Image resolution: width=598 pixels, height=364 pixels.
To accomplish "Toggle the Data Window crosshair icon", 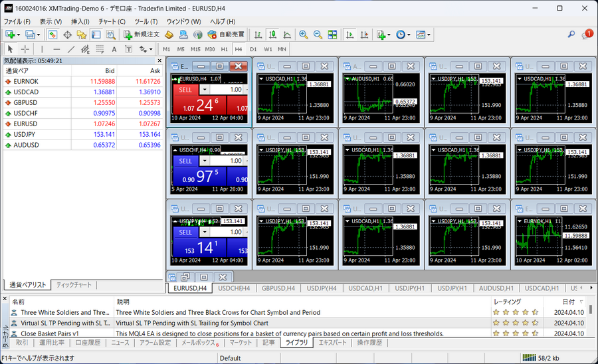I will 67,35.
